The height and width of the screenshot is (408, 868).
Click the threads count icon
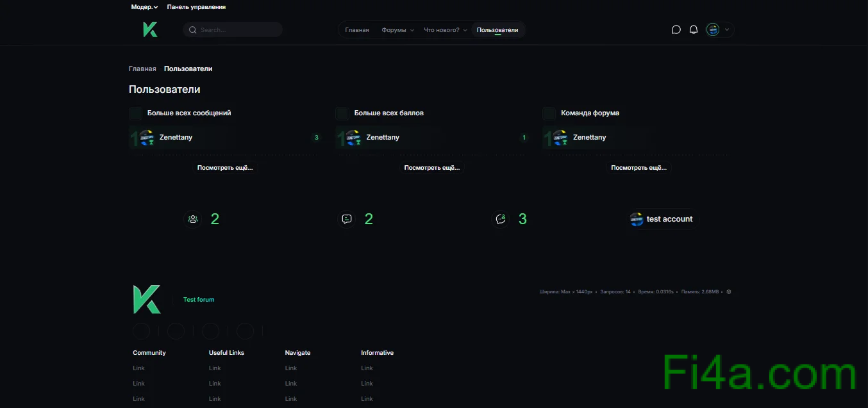(347, 219)
